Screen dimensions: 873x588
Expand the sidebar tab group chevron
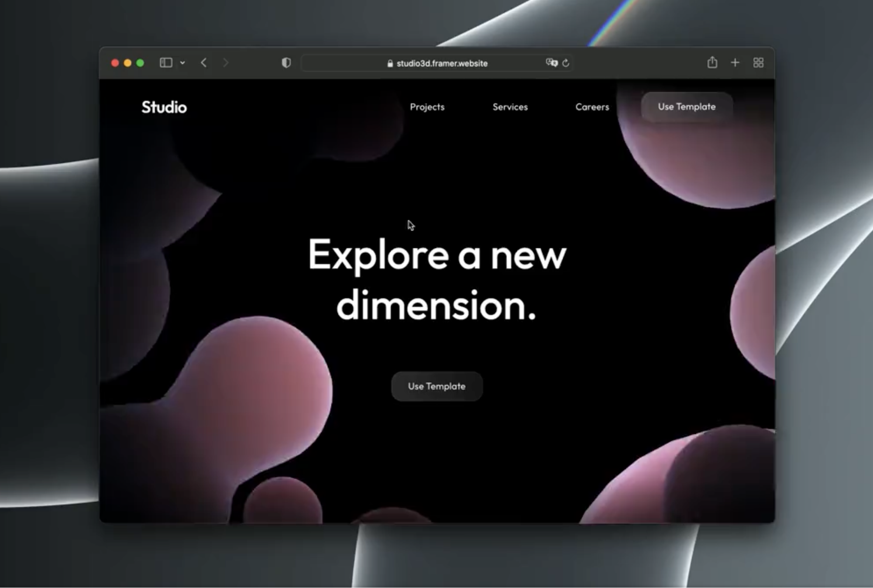point(182,63)
